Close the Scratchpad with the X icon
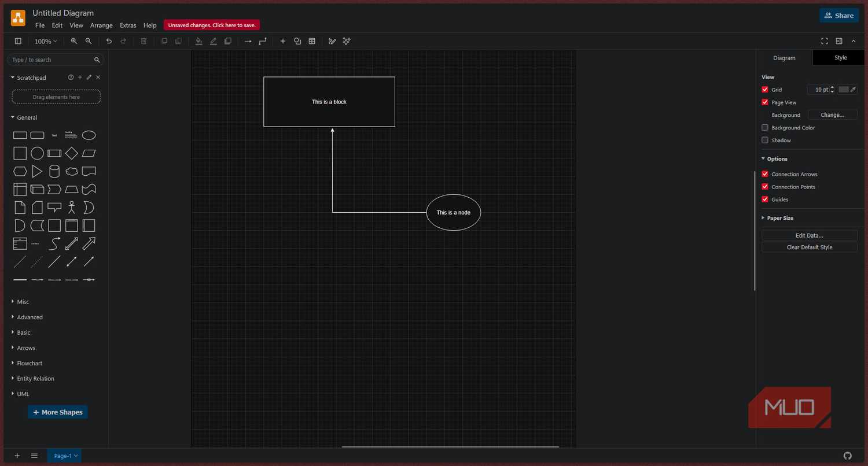The height and width of the screenshot is (466, 868). pos(98,77)
